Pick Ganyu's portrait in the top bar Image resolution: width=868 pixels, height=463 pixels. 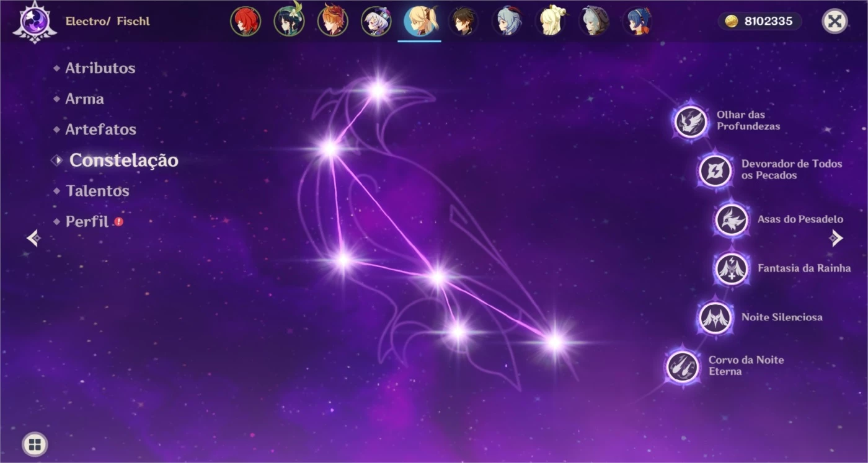(x=507, y=22)
